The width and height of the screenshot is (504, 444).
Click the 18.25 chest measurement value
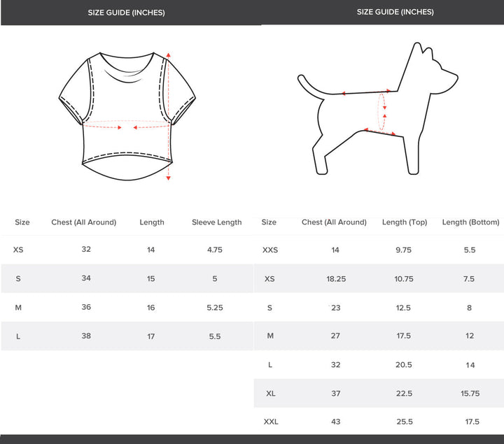tap(336, 279)
